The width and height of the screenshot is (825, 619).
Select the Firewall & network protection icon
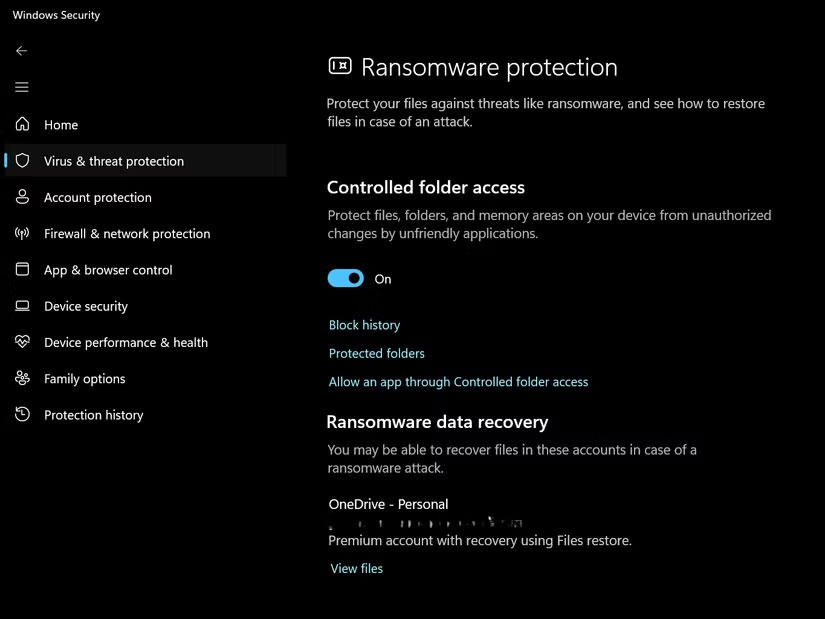point(21,233)
